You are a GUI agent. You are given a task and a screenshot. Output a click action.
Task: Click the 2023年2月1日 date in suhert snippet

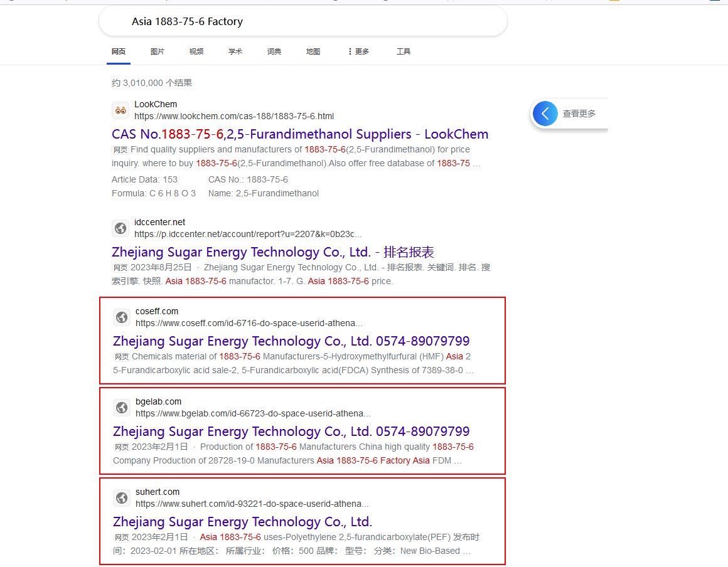(x=159, y=538)
